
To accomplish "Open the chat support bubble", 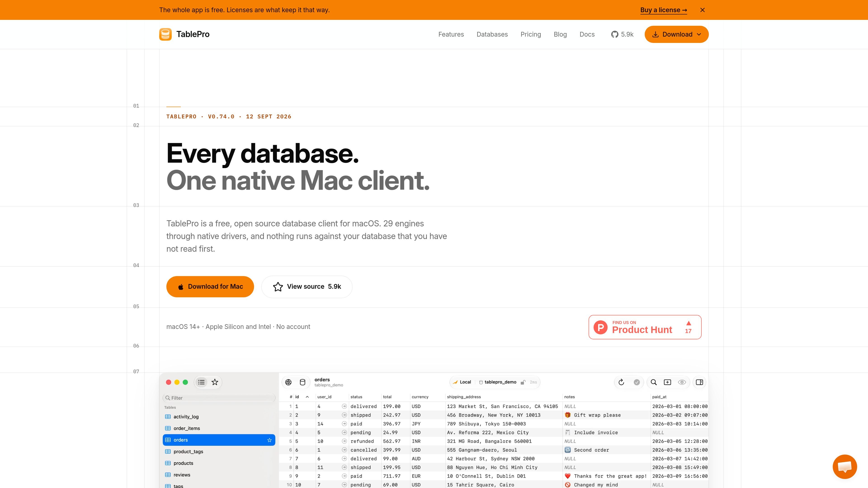I will coord(845,467).
